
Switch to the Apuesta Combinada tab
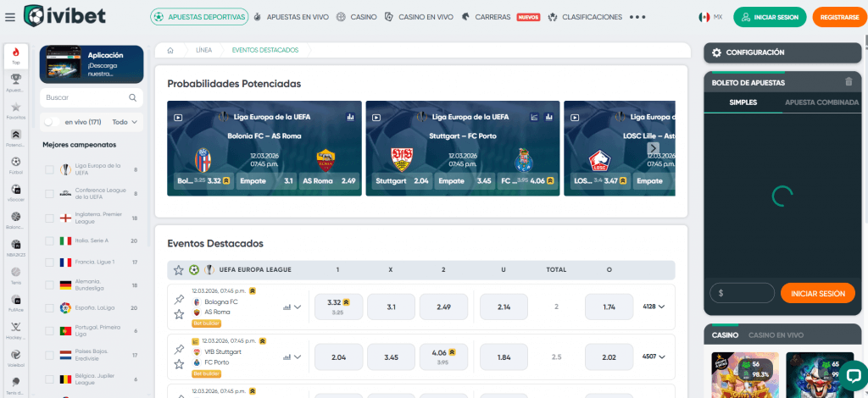[x=821, y=102]
